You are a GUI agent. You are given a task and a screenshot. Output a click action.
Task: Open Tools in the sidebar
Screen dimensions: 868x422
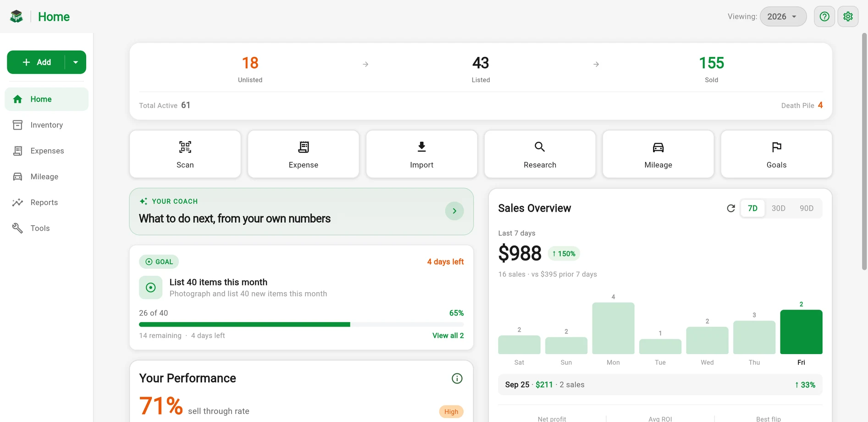(x=46, y=228)
